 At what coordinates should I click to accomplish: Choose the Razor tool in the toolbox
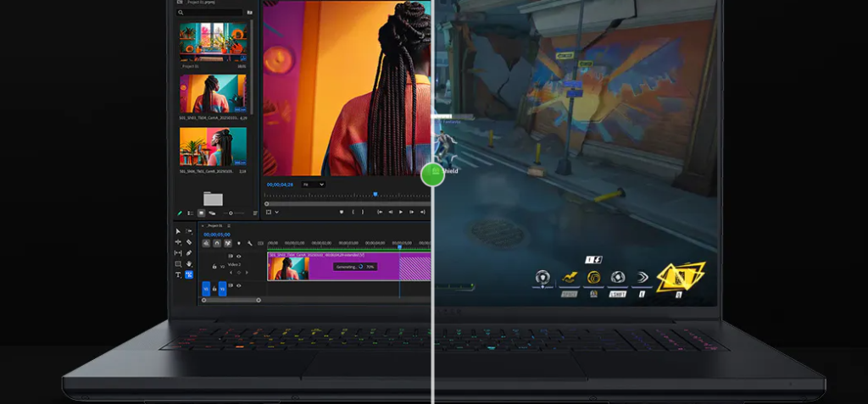(x=189, y=242)
